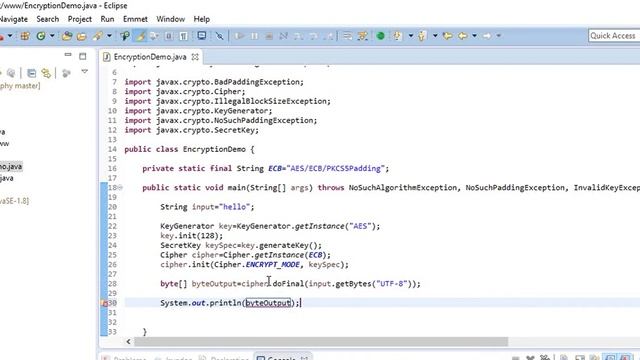The height and width of the screenshot is (360, 640).
Task: Click the Quick Access search field
Action: pyautogui.click(x=613, y=36)
